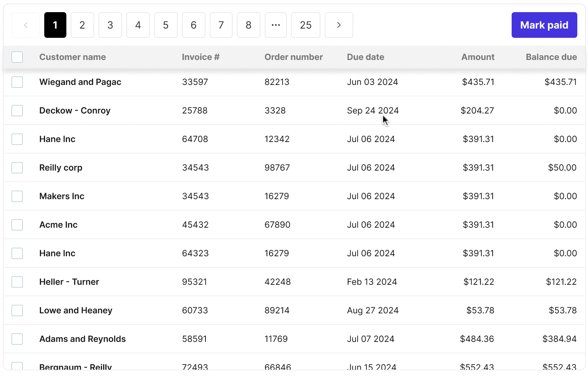This screenshot has height=384, width=588.
Task: Select the Heller - Turner row checkbox
Action: 17,282
